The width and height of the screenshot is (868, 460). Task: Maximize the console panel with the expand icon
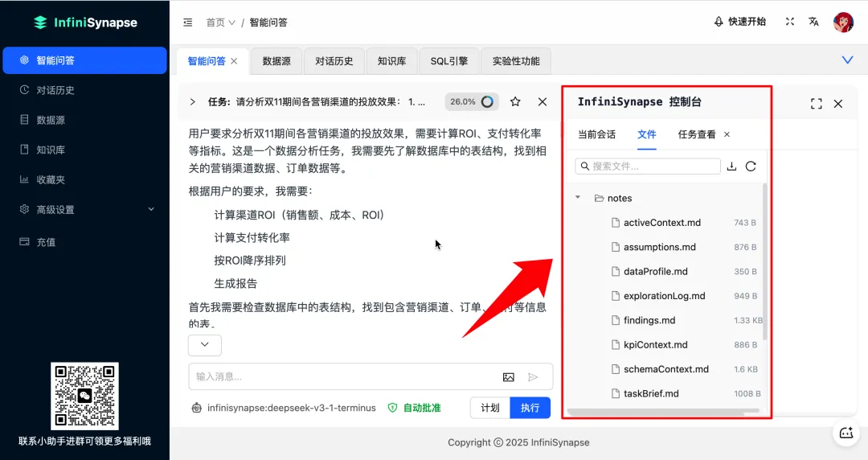tap(816, 104)
